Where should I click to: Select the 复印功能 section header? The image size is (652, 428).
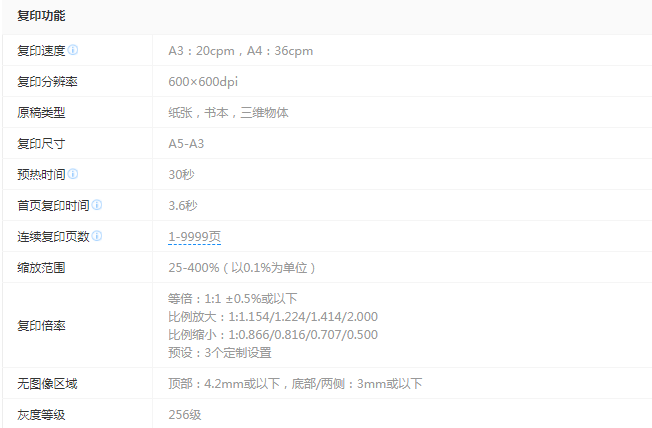[x=41, y=16]
